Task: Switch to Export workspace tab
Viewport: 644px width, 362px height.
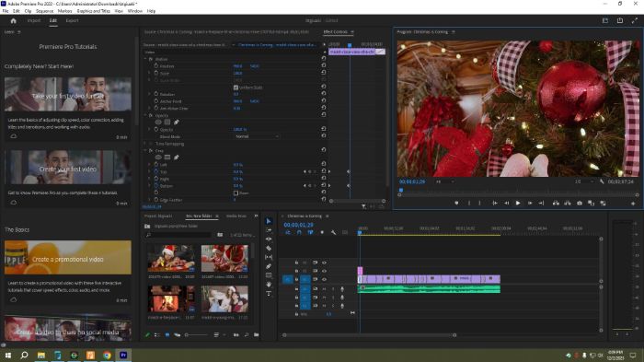Action: [x=72, y=20]
